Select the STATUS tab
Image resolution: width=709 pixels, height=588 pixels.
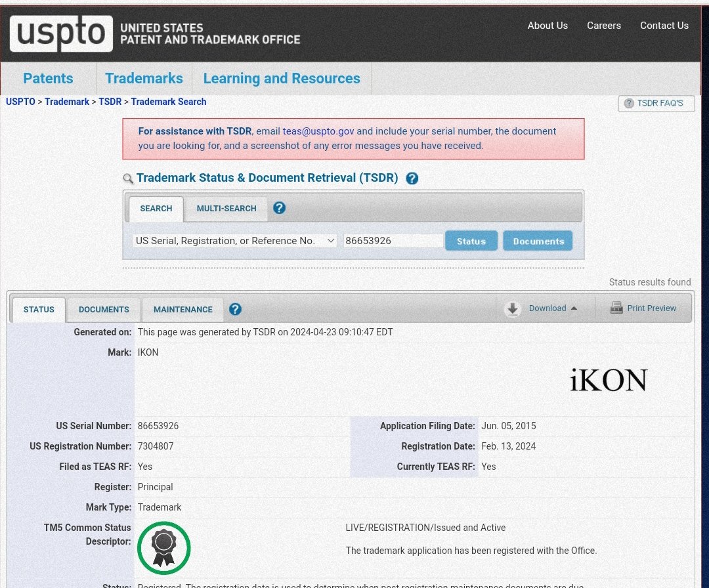[x=39, y=310]
